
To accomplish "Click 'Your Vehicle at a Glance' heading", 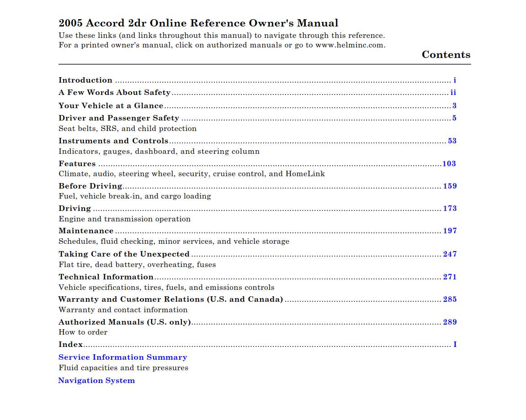I will [x=111, y=105].
